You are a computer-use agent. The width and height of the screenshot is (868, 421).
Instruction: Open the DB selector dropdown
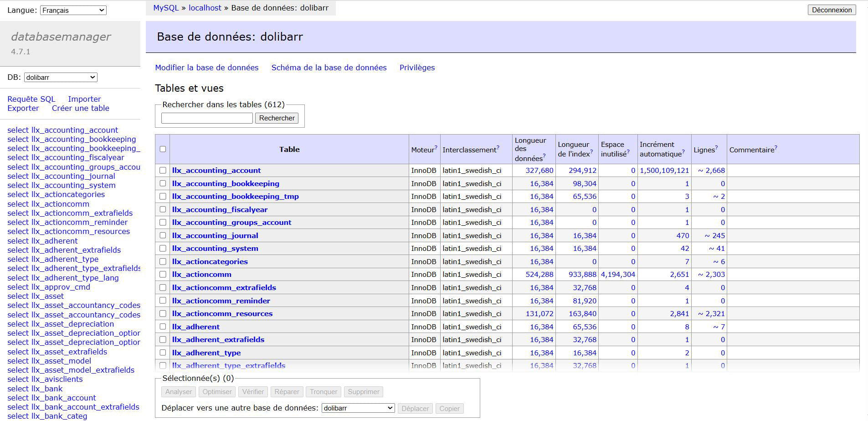pyautogui.click(x=61, y=78)
